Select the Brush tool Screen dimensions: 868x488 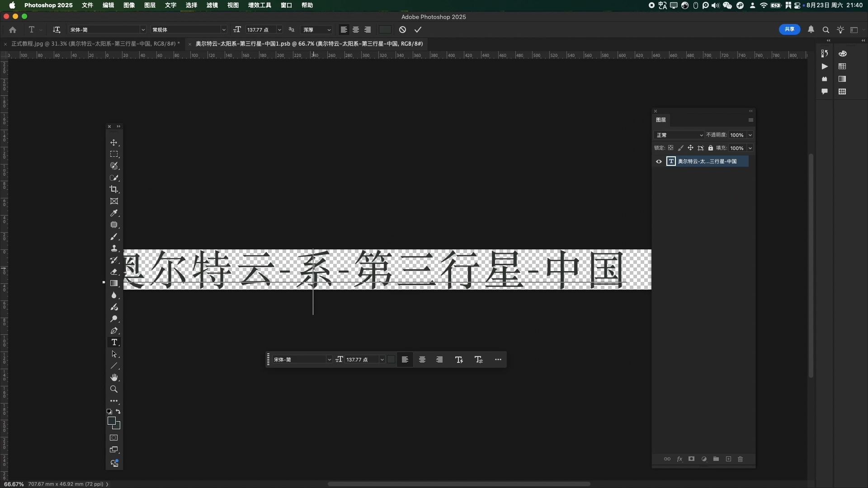click(x=114, y=237)
